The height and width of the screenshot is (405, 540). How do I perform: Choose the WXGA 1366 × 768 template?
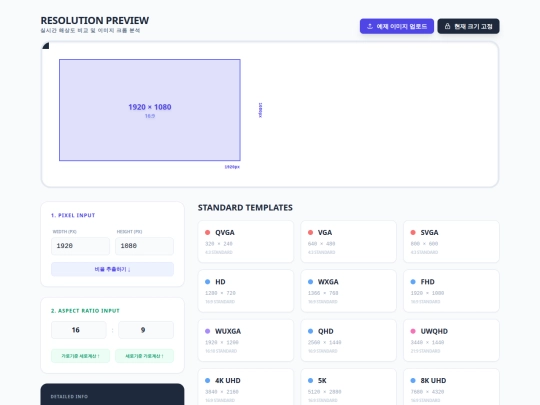348,291
